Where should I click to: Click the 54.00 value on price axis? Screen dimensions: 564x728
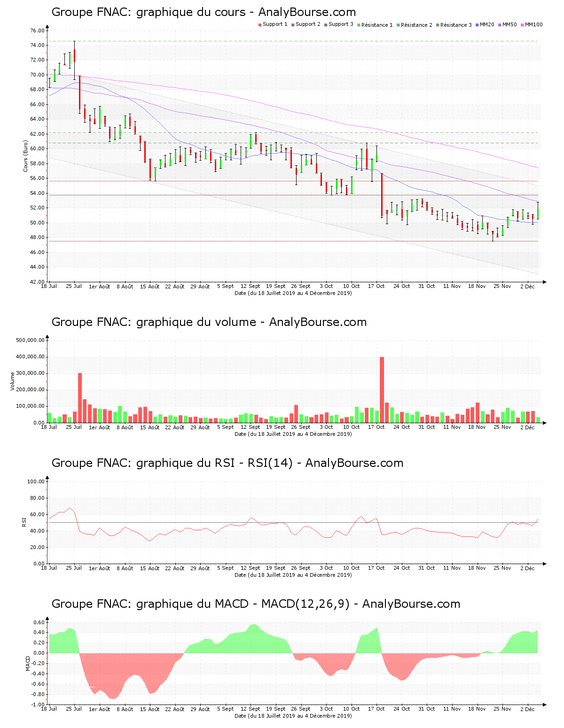pos(38,193)
